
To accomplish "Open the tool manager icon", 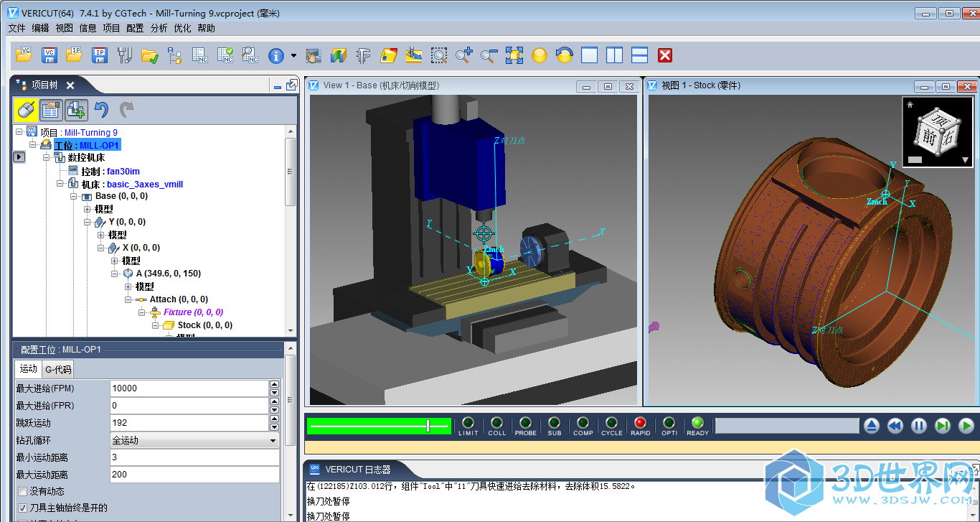I will [x=125, y=55].
